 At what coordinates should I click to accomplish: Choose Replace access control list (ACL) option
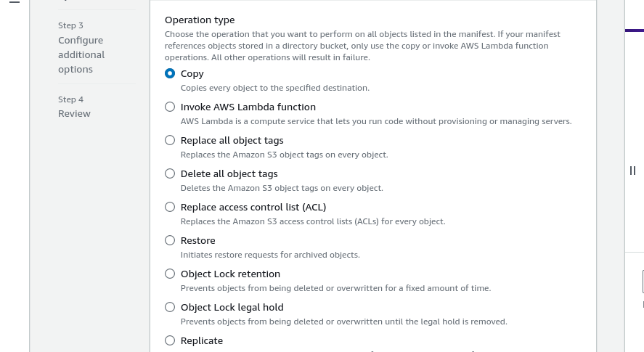[170, 207]
